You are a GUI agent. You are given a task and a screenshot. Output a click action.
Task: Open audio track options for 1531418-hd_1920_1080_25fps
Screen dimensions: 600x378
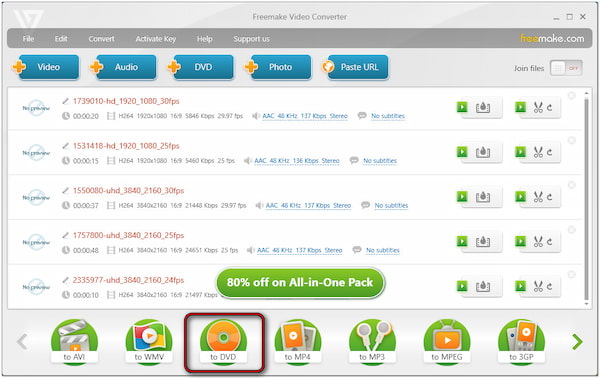point(297,161)
